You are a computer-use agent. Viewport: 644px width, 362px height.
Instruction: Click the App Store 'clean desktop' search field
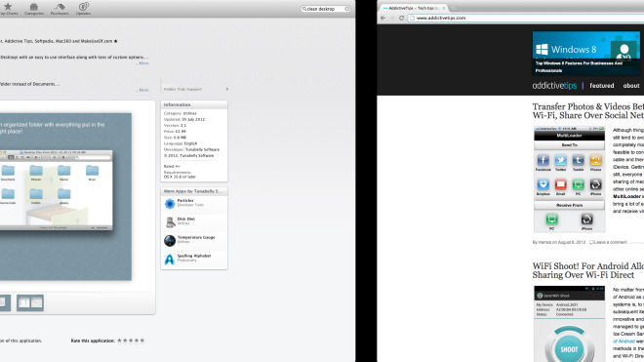[325, 9]
